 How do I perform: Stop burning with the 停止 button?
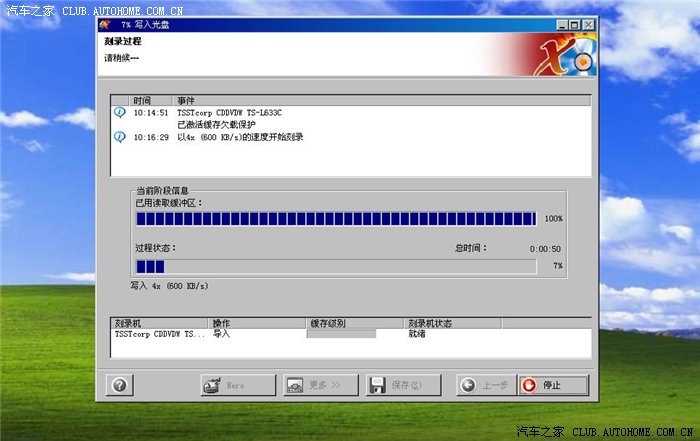(x=552, y=385)
